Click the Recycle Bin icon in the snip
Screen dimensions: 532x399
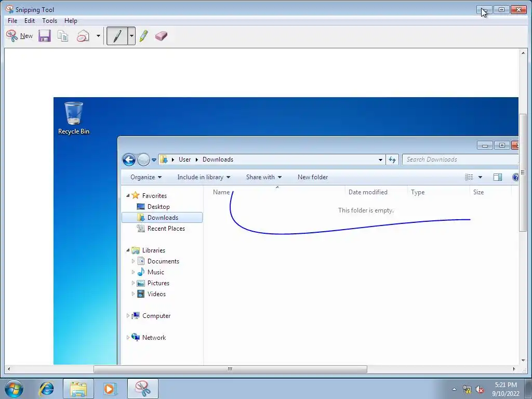pyautogui.click(x=74, y=118)
